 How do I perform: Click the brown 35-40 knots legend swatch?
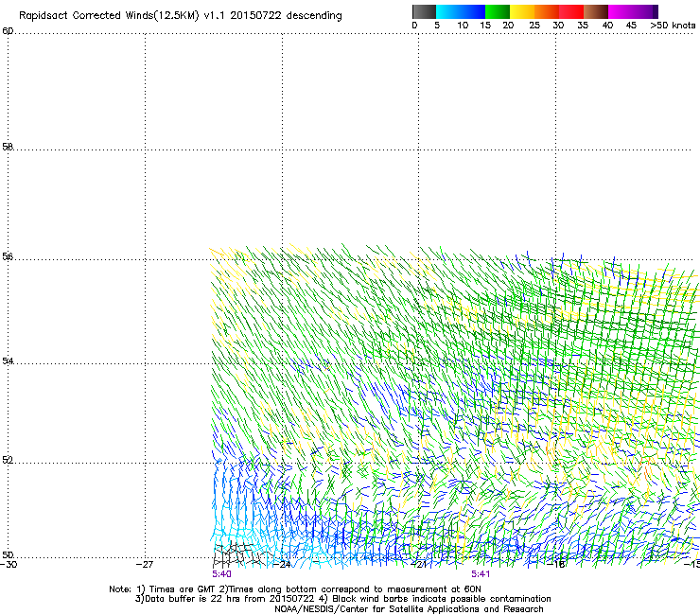[596, 11]
